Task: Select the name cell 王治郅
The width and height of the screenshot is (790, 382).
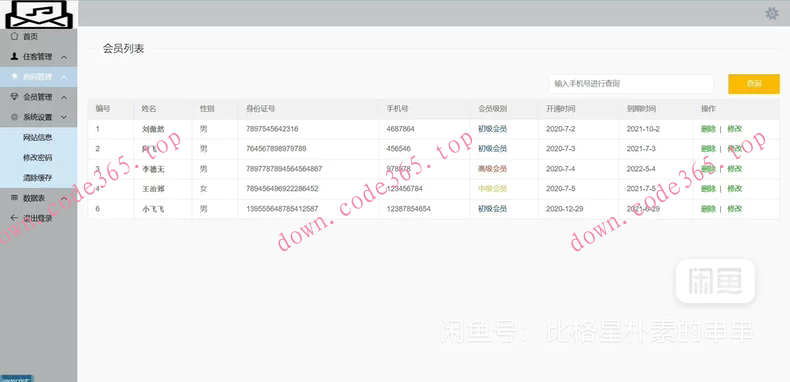Action: point(153,188)
